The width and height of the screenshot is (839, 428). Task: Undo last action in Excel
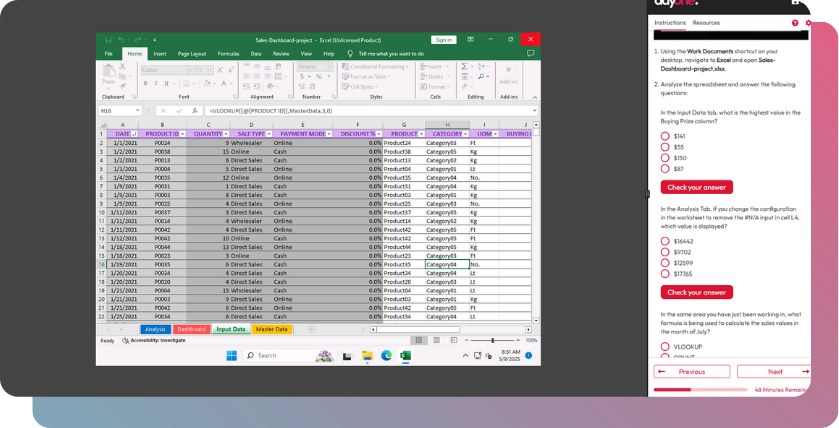121,40
